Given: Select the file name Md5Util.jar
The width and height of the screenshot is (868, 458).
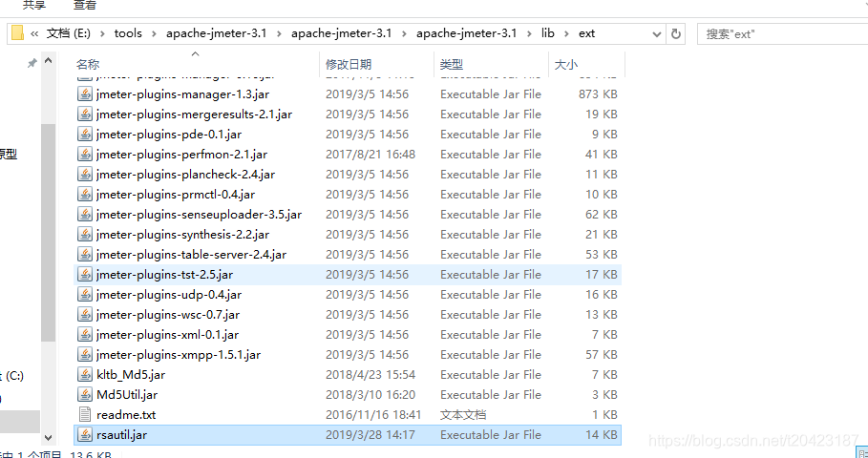Looking at the screenshot, I should 127,394.
